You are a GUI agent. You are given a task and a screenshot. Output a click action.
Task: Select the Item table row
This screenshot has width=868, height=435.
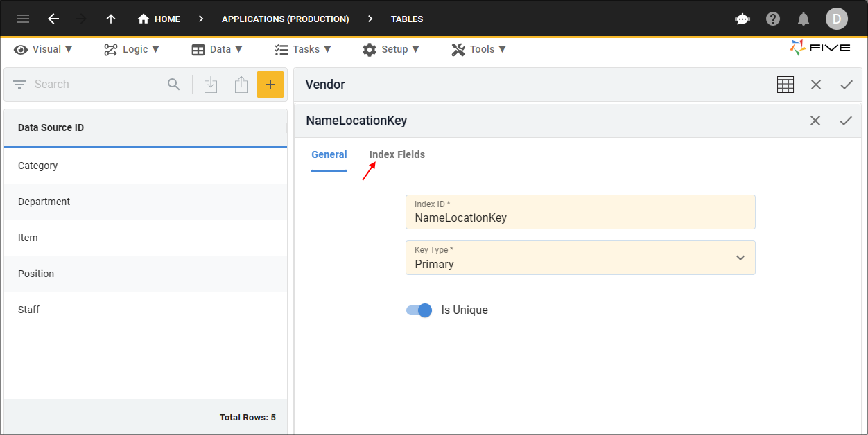(146, 238)
